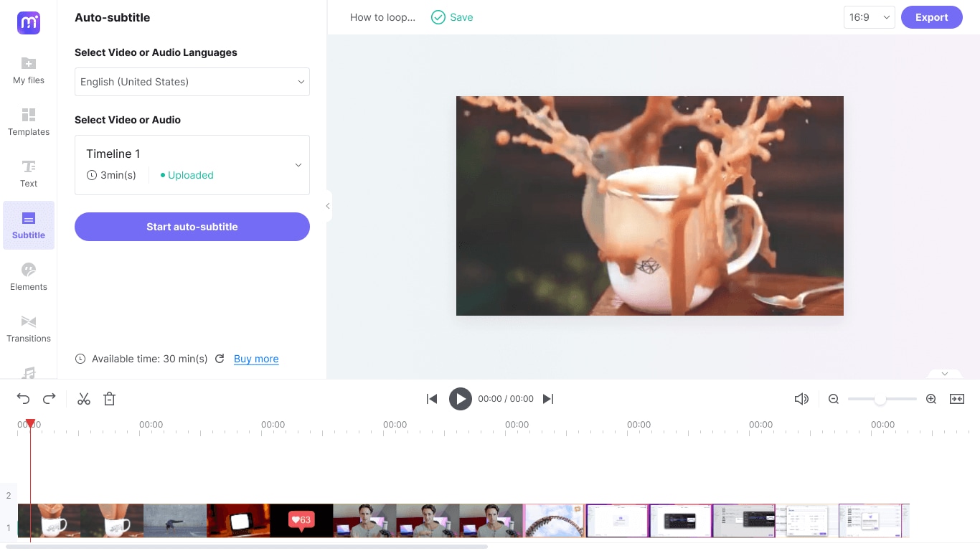Play the video preview
The width and height of the screenshot is (980, 551).
(x=461, y=399)
